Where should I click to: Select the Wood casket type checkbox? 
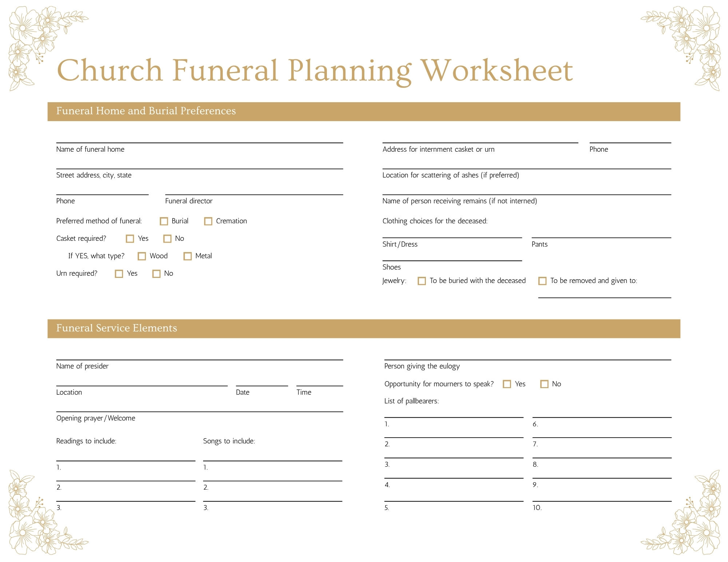tap(142, 256)
